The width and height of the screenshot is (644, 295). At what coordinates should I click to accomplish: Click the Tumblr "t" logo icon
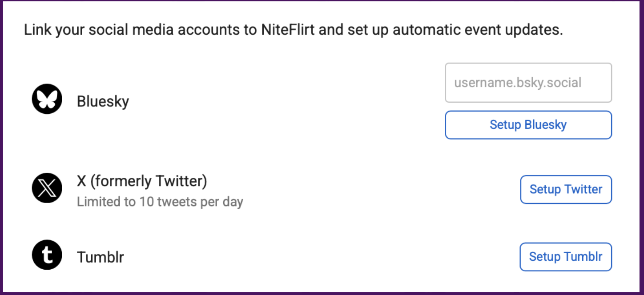[x=47, y=255]
